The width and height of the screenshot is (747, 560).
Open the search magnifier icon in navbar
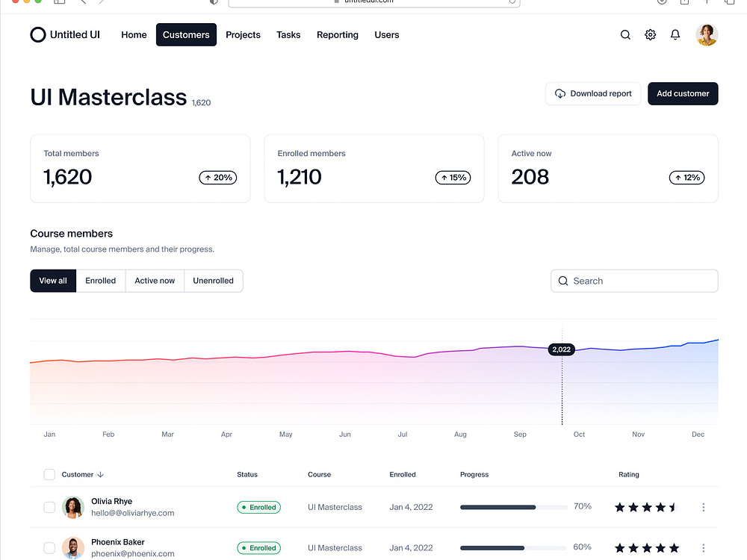click(x=625, y=34)
